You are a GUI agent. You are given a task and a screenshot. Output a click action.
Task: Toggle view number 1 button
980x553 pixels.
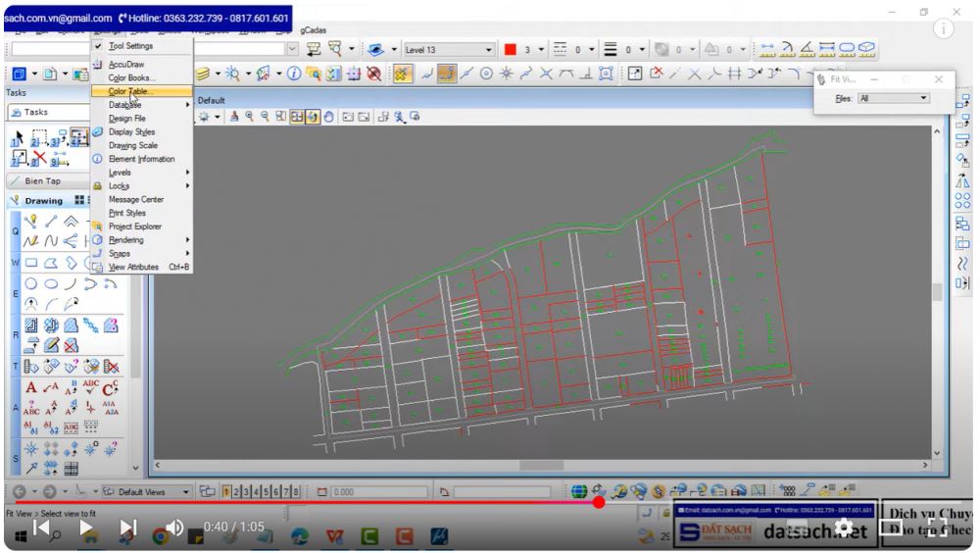226,491
